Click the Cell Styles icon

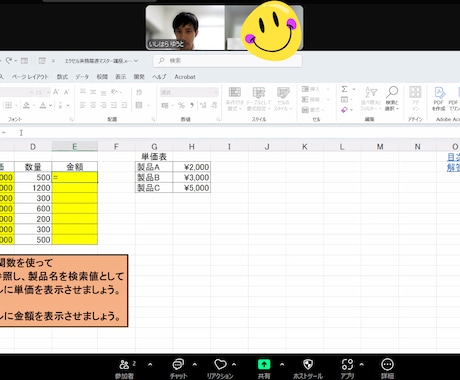(x=283, y=92)
